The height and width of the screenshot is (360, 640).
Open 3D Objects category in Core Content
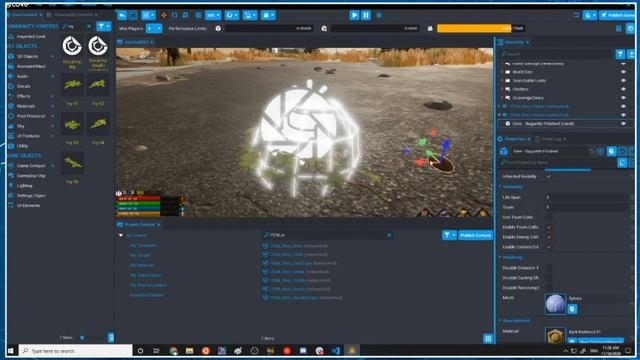[x=27, y=56]
